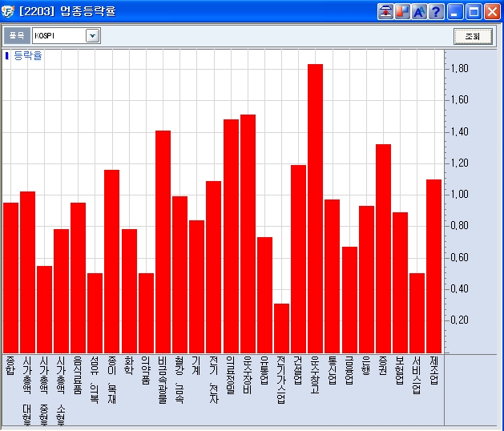Click the 통신업 bar
This screenshot has width=504, height=431.
point(332,276)
